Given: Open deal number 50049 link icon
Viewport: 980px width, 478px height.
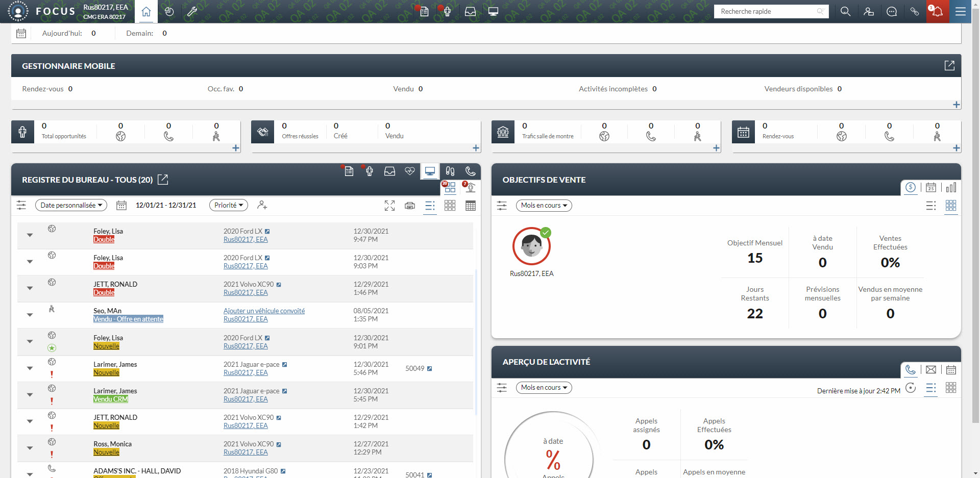Looking at the screenshot, I should coord(429,368).
